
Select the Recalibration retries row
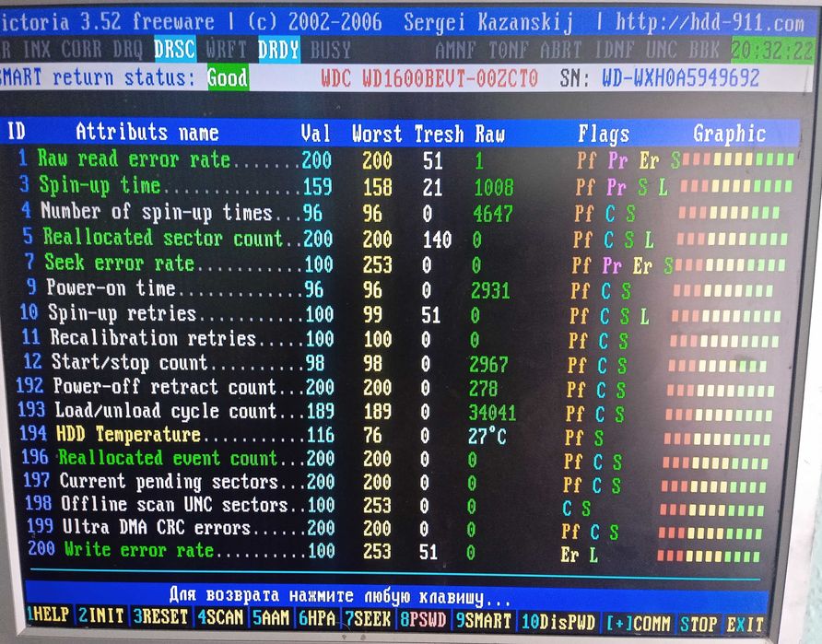point(401,339)
